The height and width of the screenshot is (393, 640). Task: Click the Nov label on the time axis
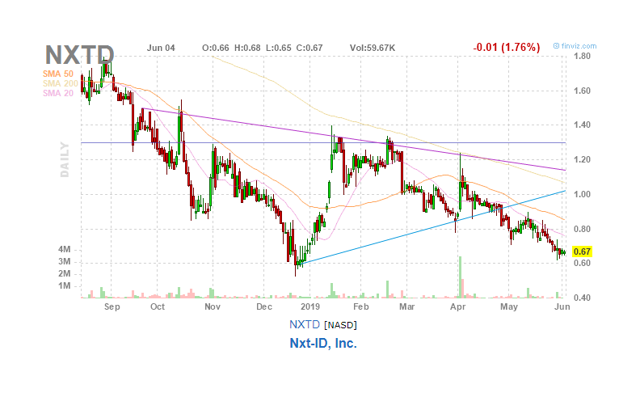[x=212, y=306]
